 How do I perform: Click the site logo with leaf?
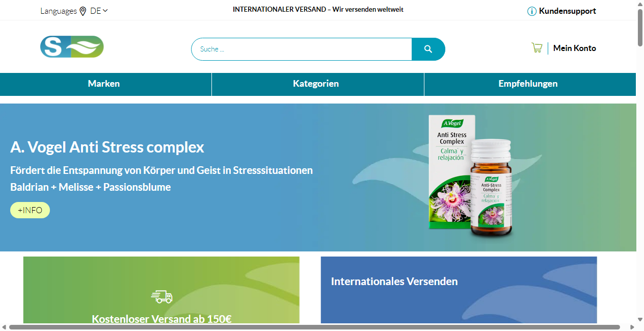click(72, 46)
